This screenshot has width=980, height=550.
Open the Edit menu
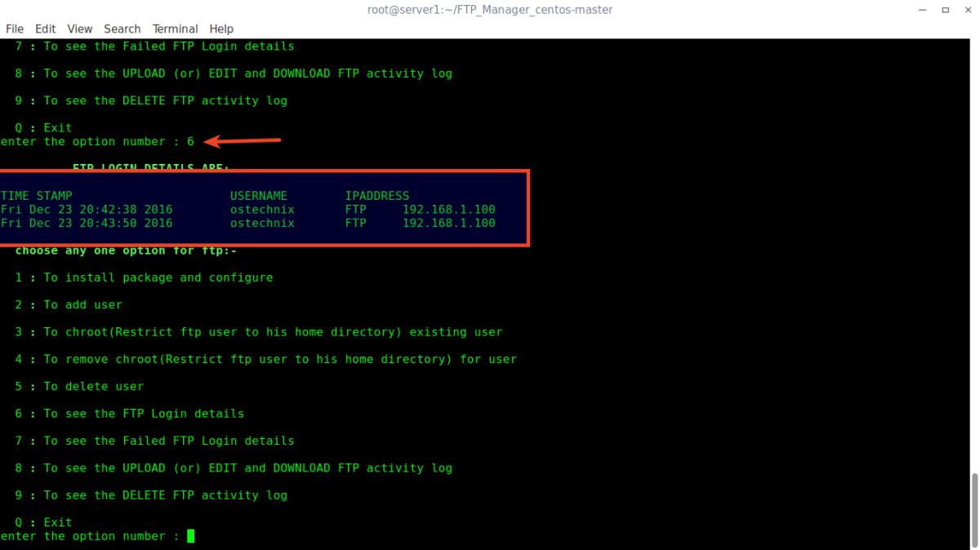point(46,29)
